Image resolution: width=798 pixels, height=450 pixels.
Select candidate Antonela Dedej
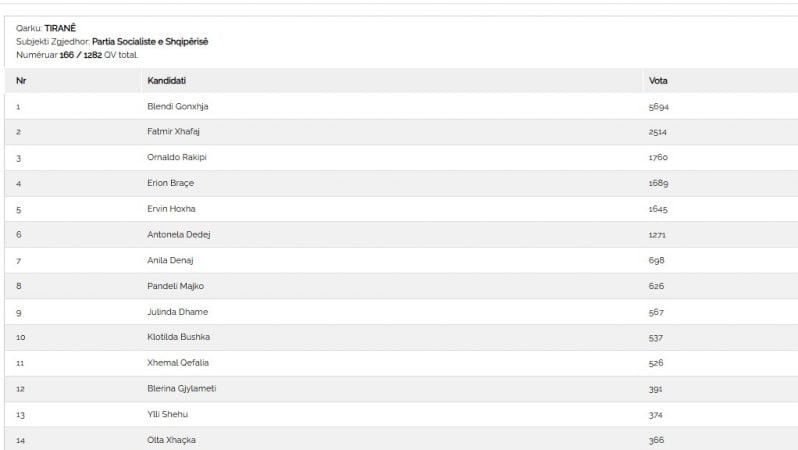[x=179, y=234]
